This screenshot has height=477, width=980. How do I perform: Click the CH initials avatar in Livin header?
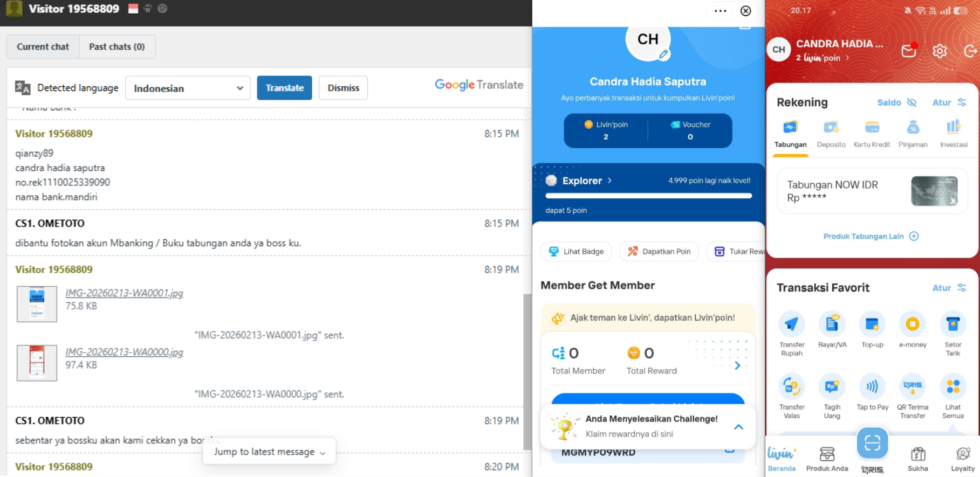(779, 50)
